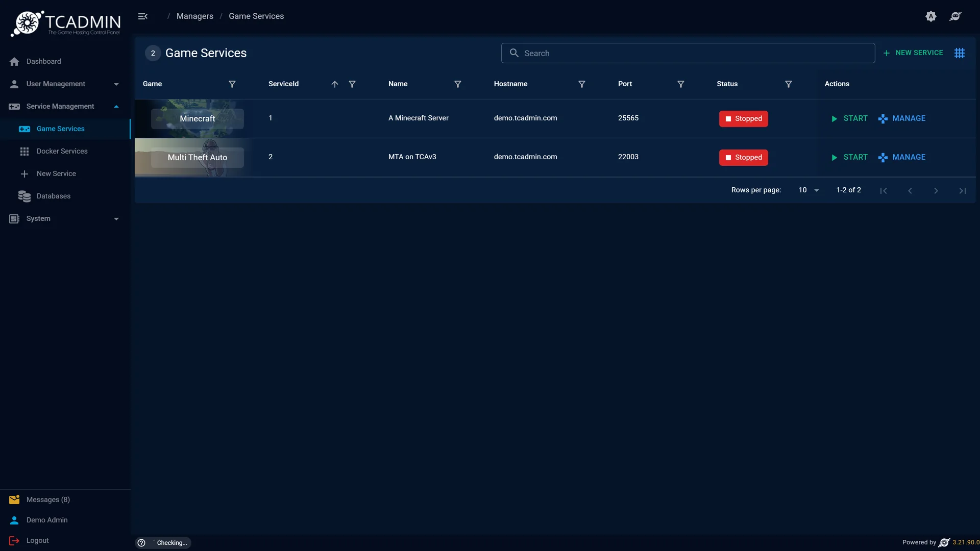Log out of the panel
This screenshot has width=980, height=551.
65,540
